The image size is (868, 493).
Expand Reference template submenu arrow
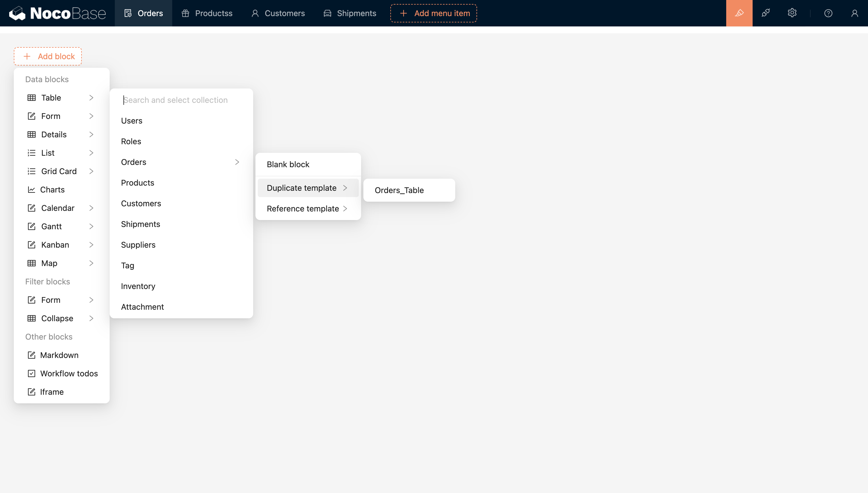345,209
